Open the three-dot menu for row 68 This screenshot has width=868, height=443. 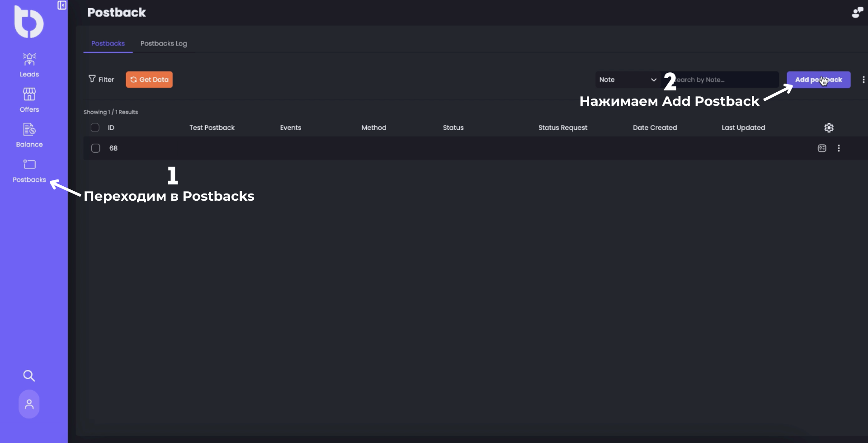coord(839,148)
